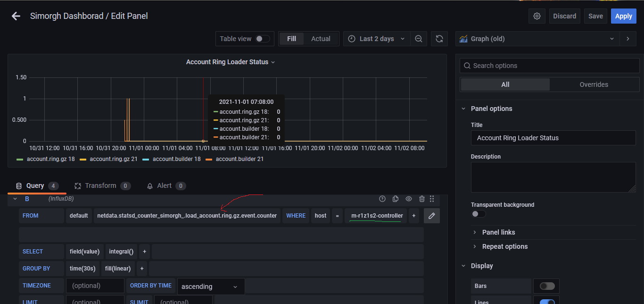The height and width of the screenshot is (304, 644).
Task: Switch to the Alert tab
Action: (x=164, y=186)
